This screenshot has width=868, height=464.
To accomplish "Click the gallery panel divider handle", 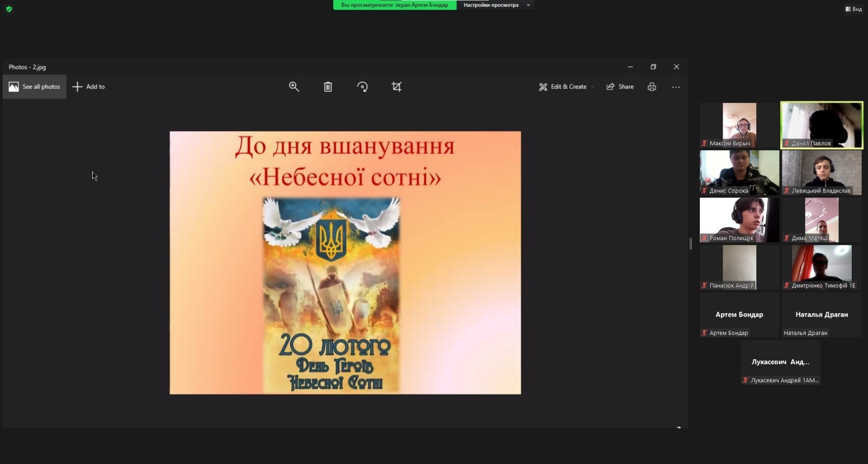I will click(x=691, y=244).
